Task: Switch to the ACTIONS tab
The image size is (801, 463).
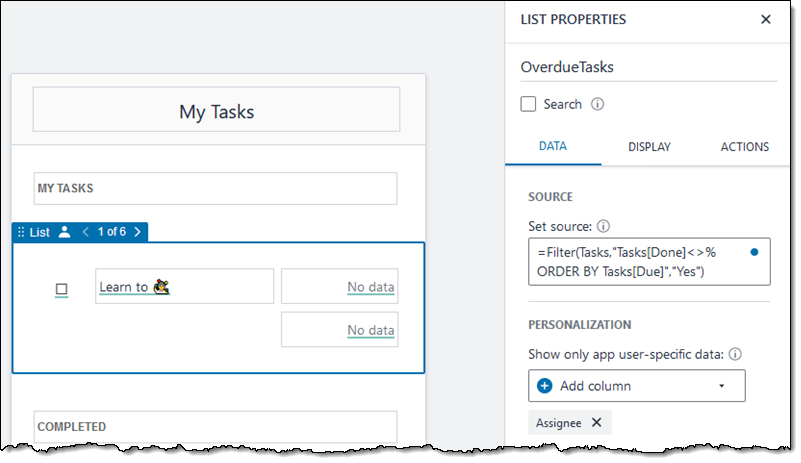Action: [x=744, y=147]
